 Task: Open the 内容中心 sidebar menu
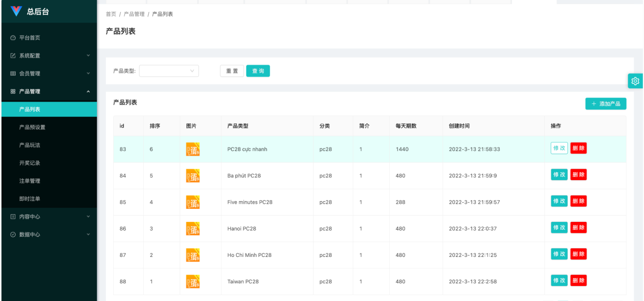point(49,217)
